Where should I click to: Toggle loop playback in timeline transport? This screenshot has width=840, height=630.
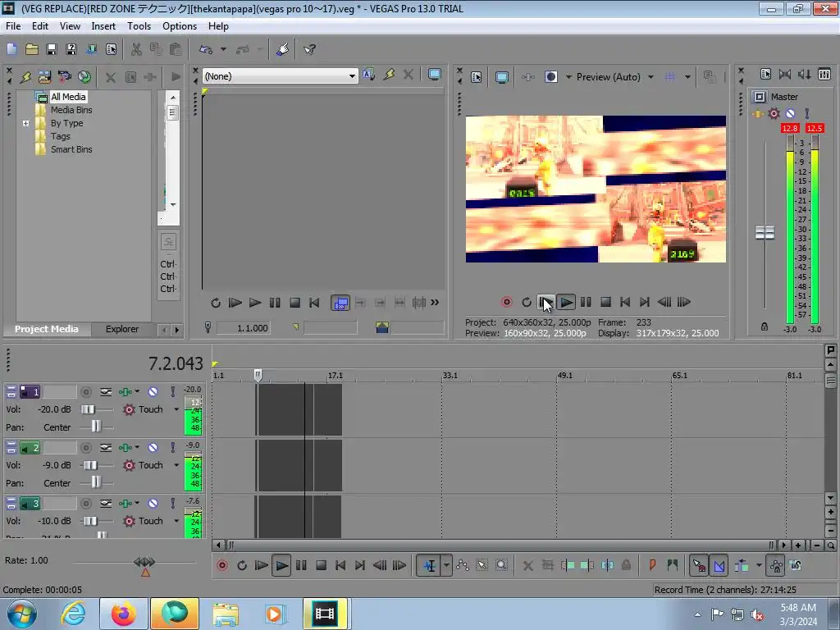click(242, 565)
